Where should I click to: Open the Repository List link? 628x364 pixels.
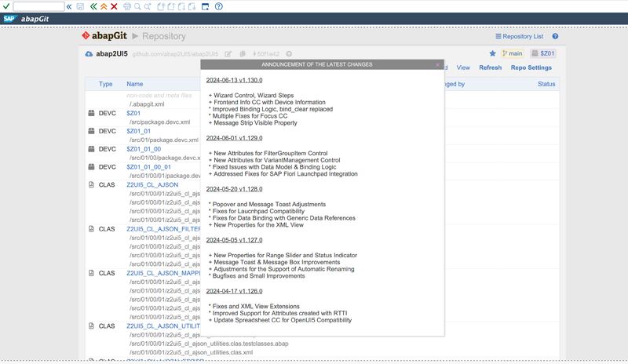click(x=520, y=36)
